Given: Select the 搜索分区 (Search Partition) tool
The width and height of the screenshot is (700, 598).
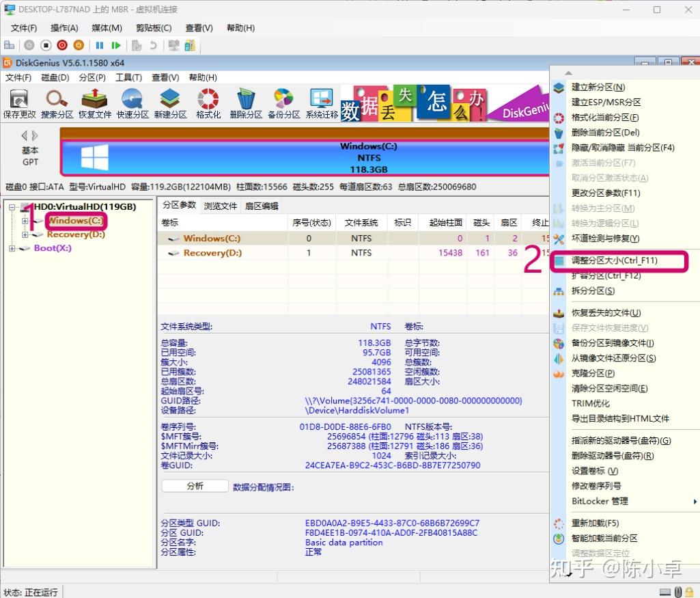Looking at the screenshot, I should (56, 103).
